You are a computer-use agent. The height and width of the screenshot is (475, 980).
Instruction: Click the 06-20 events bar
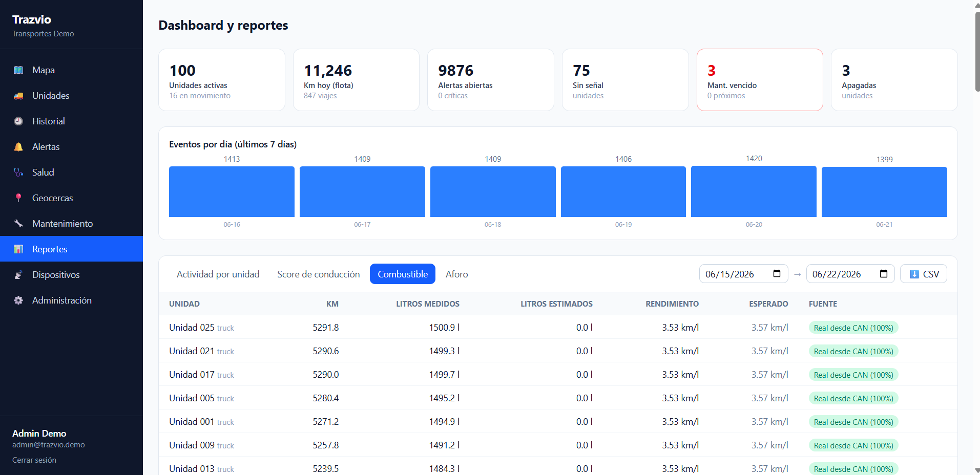[x=754, y=191]
